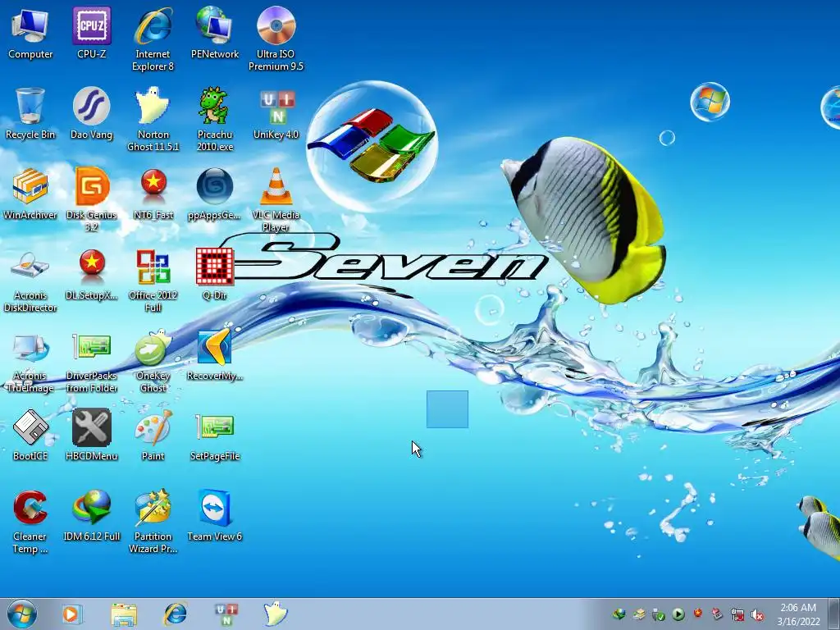Open the PENetwork shortcut
840x630 pixels.
(x=214, y=33)
